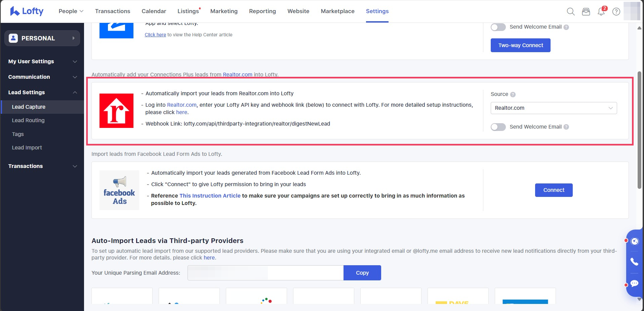
Task: Click the inbox tray icon in header
Action: point(586,11)
